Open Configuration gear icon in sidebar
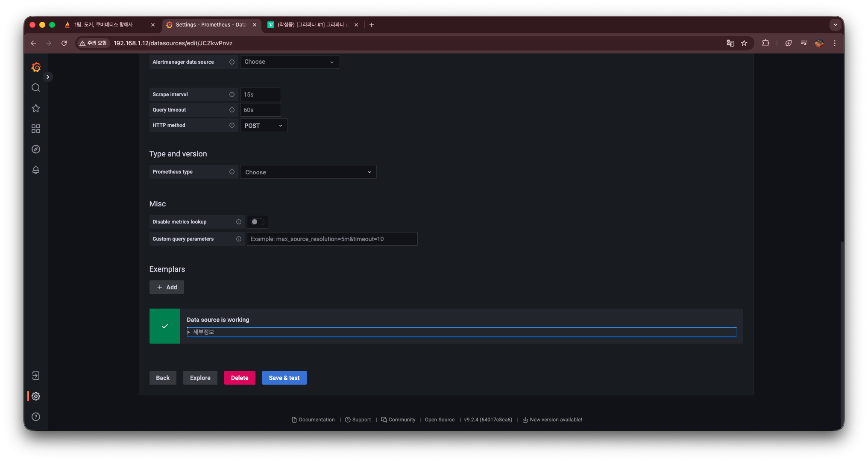The image size is (868, 462). [36, 396]
